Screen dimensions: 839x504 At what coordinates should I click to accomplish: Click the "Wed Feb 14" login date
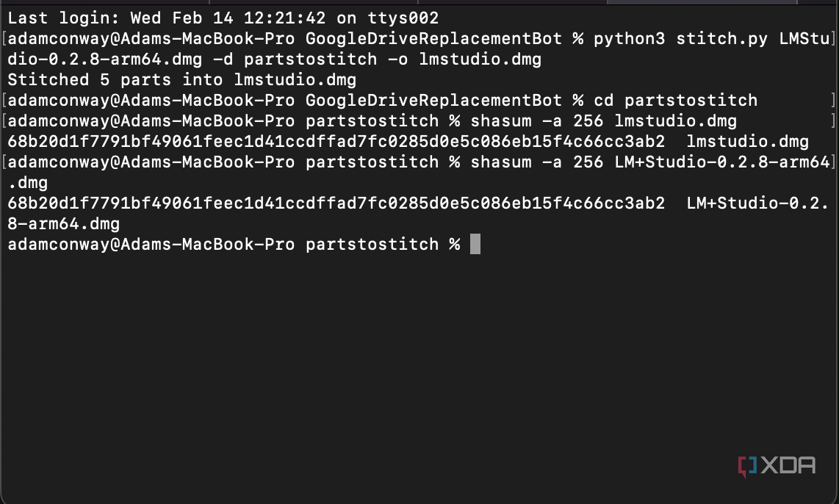pyautogui.click(x=176, y=18)
